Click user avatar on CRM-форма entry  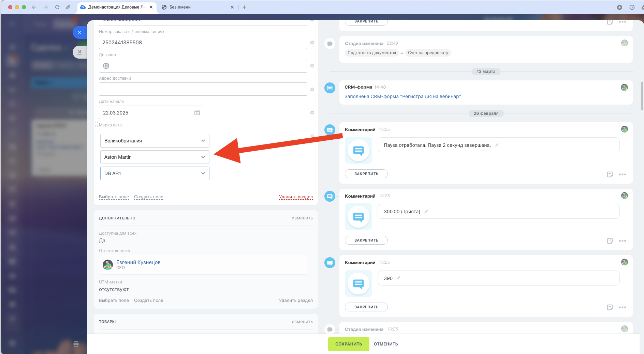(624, 88)
